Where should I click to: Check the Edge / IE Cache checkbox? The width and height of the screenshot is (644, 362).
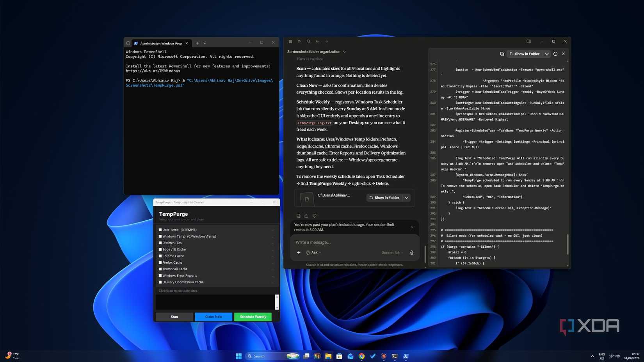[160, 249]
